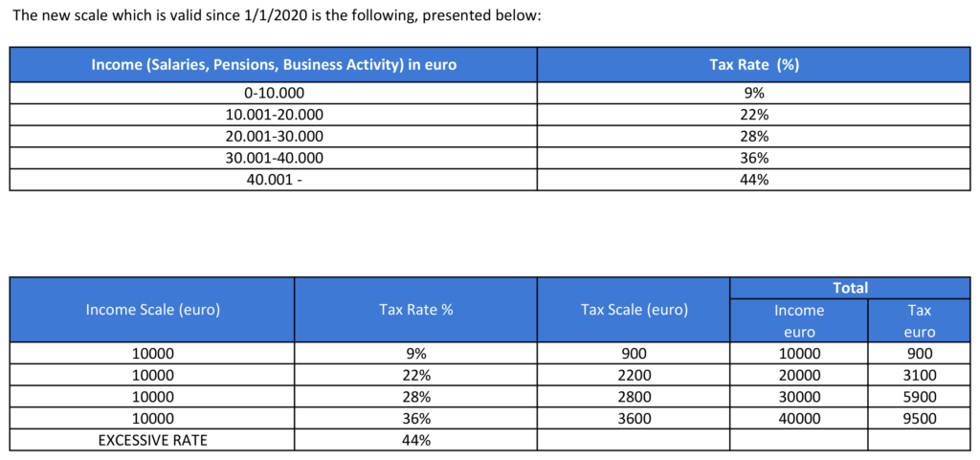Select the 30.001-40.000 income range cell

273,159
